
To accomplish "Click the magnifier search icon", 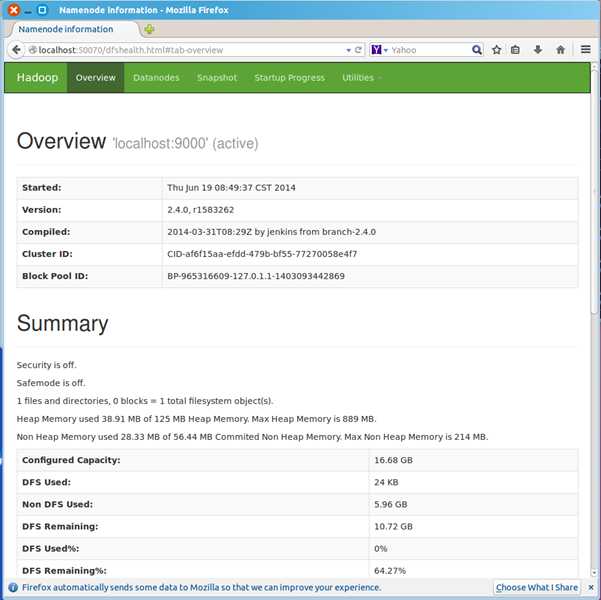I will 476,50.
